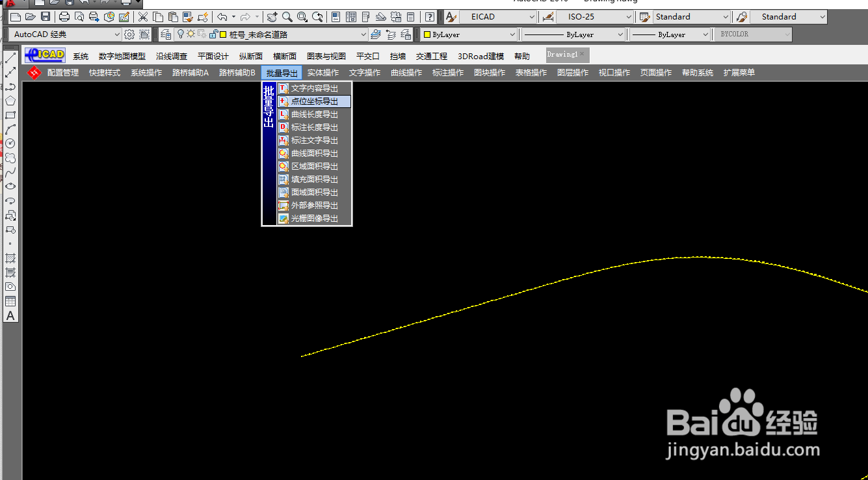This screenshot has width=868, height=480.
Task: Click the Text Style icon beside EICAD
Action: click(x=451, y=17)
